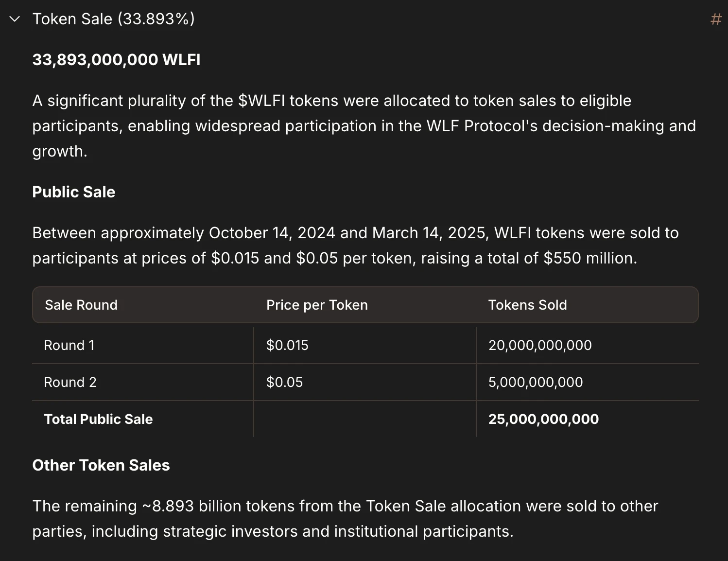Click the Other Token Sales subheading

101,465
